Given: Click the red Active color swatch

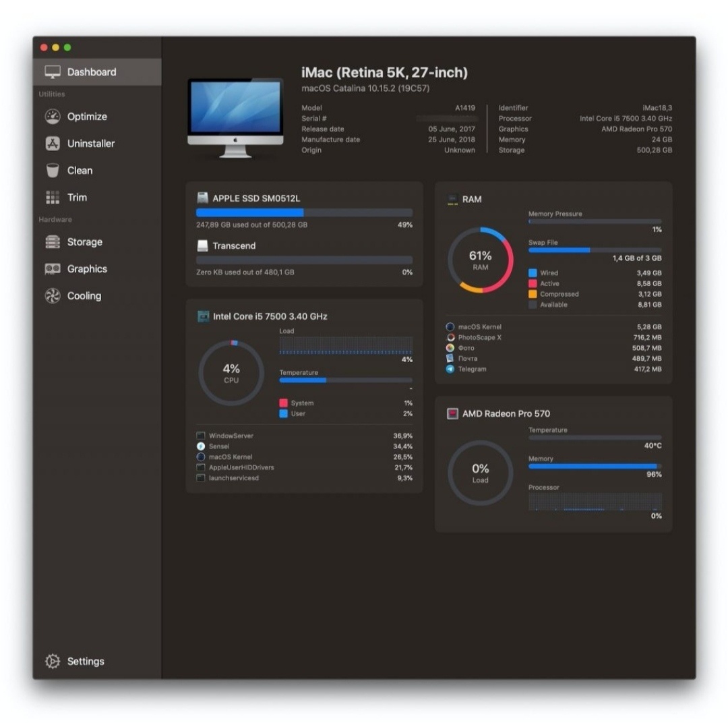Looking at the screenshot, I should coord(533,283).
